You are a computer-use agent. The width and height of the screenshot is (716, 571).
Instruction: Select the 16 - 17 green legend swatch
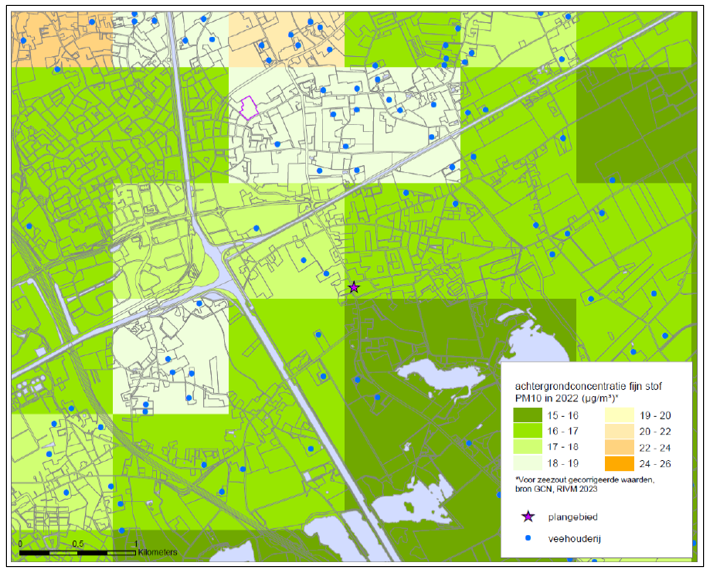coord(528,431)
